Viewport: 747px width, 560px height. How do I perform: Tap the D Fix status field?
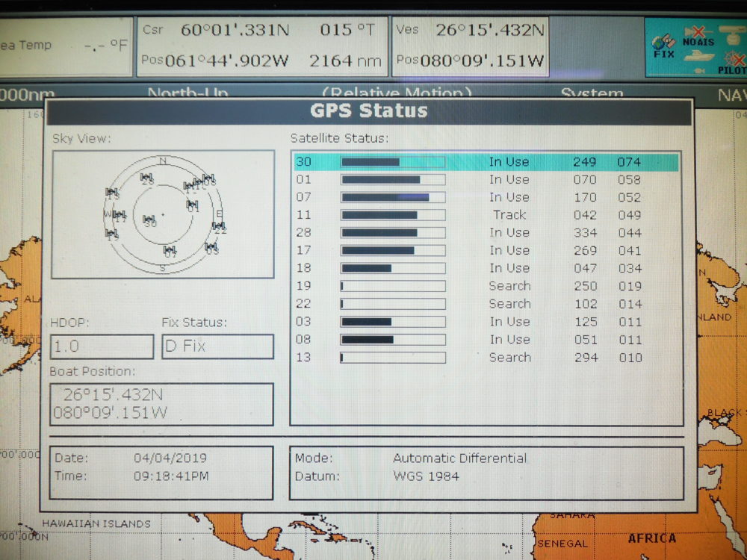click(217, 346)
